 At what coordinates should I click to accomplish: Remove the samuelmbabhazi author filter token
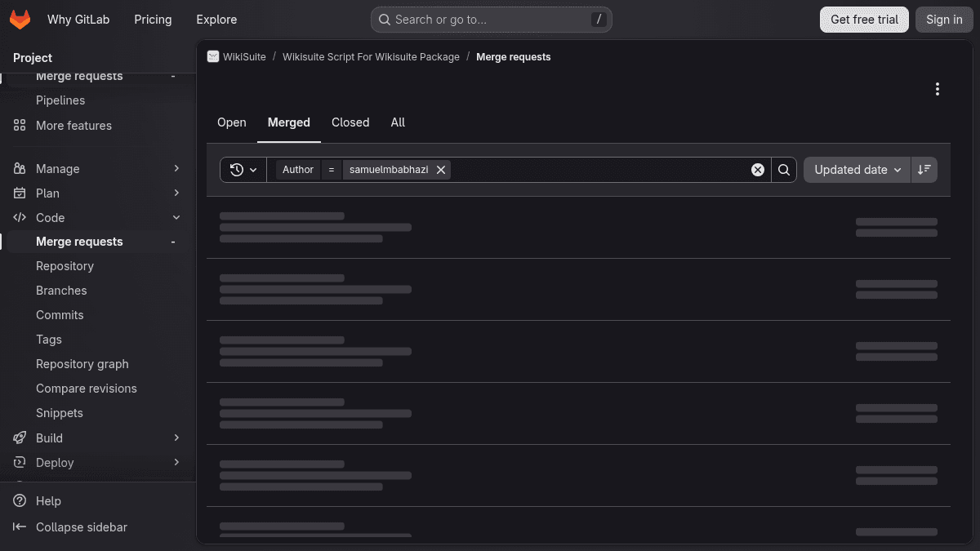[441, 170]
